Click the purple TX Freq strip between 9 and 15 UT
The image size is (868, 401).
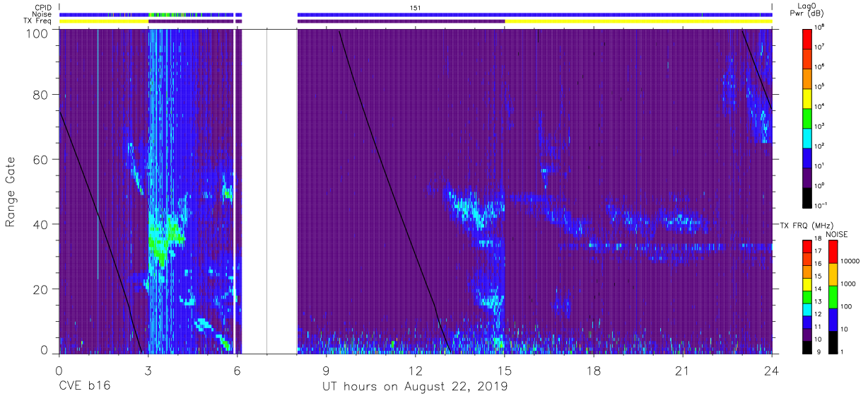pos(401,21)
